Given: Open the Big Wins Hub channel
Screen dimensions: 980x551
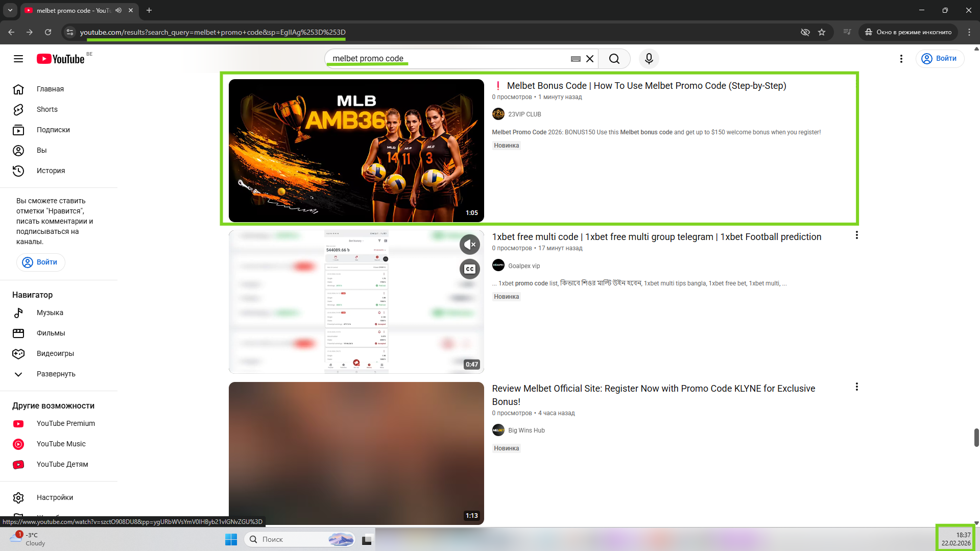Looking at the screenshot, I should tap(526, 430).
